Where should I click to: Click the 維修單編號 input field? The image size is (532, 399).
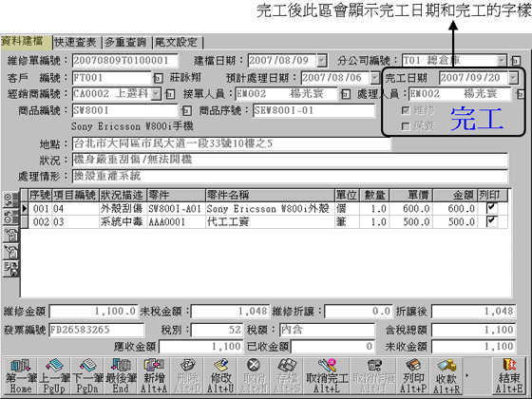tap(124, 61)
